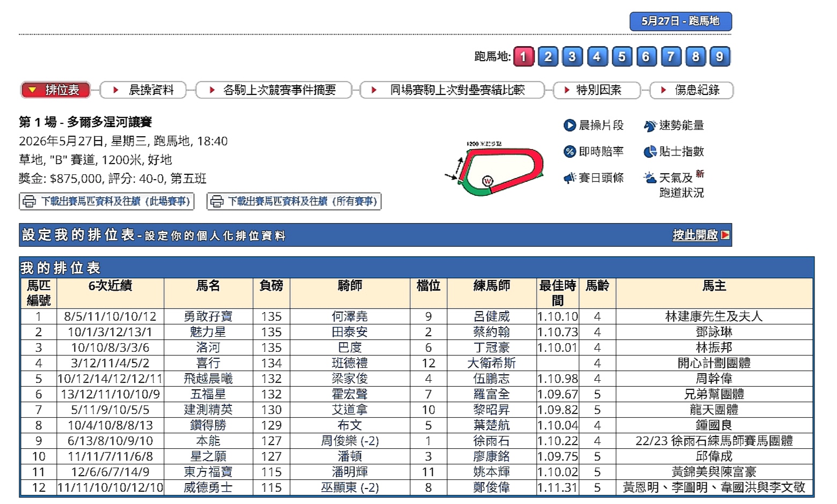Open horse 喜行 details
Image resolution: width=837 pixels, height=504 pixels.
pos(208,363)
